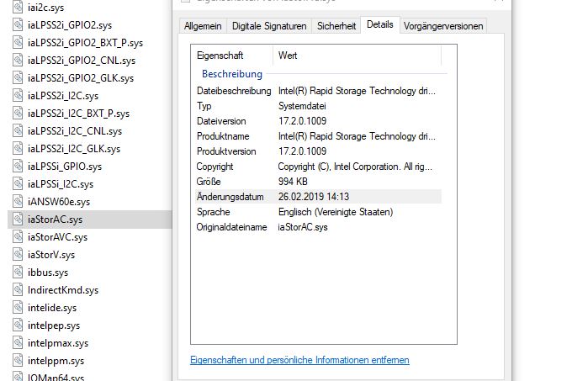Screen dimensions: 588x381
Task: Click the iaLPSSi_GPIO.sys file icon
Action: [18, 166]
